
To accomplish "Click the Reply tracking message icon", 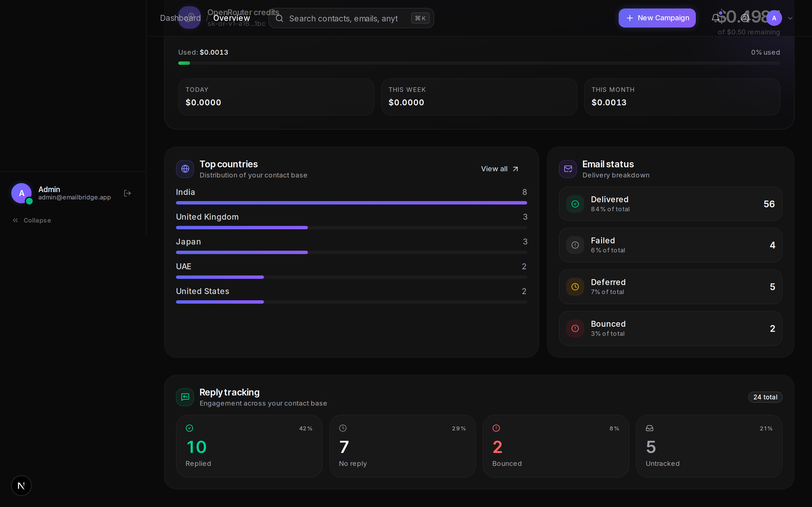I will [185, 397].
